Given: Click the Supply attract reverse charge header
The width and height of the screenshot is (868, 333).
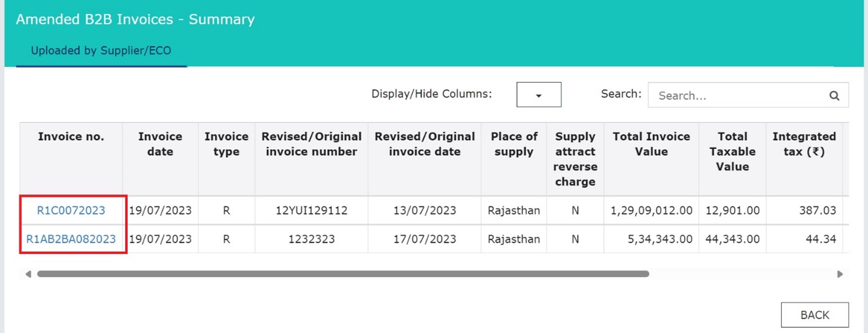Looking at the screenshot, I should [575, 159].
